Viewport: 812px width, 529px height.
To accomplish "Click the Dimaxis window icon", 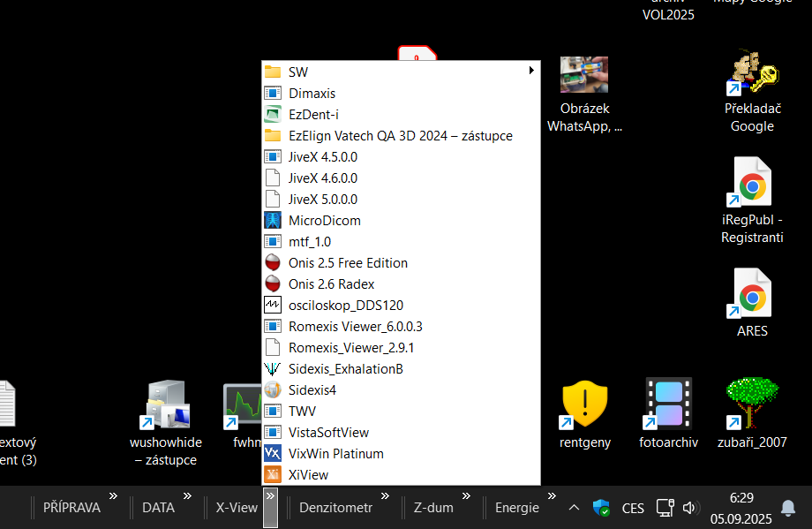I will point(273,94).
